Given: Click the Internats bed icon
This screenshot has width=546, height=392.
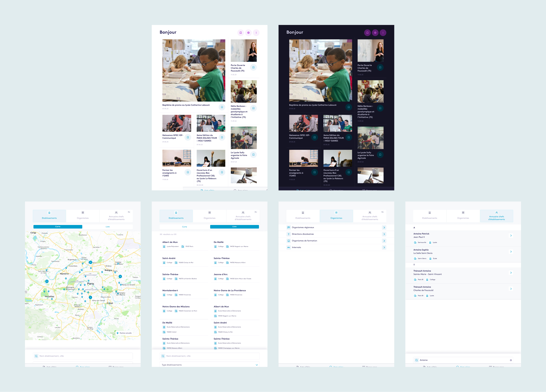Looking at the screenshot, I should coord(288,247).
